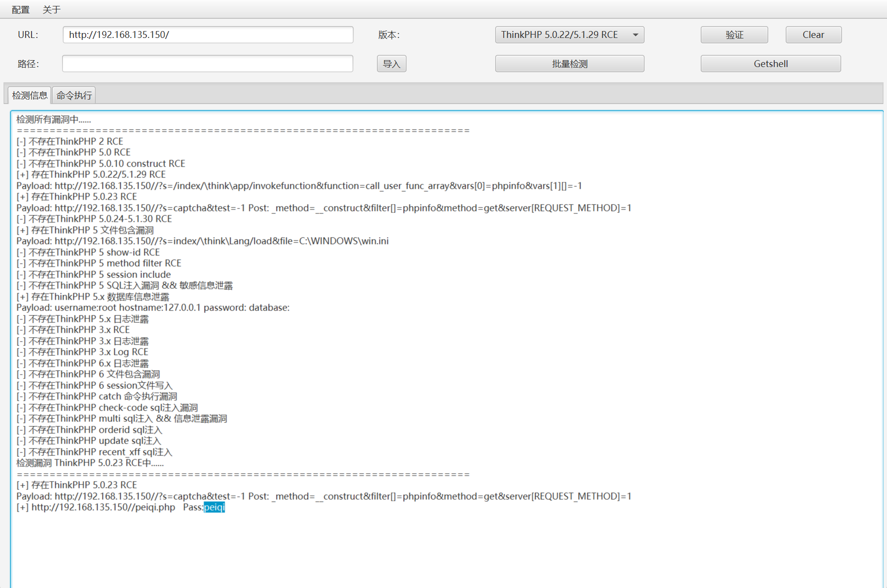Click the '检测漏洞 ThinkPHP 5.0.23 RCE中' line
Viewport: 887px width, 588px height.
click(90, 463)
